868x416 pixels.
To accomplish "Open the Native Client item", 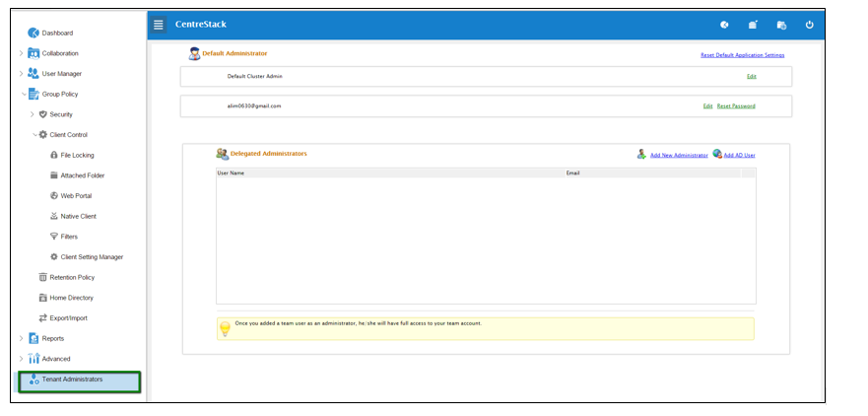I will [73, 216].
